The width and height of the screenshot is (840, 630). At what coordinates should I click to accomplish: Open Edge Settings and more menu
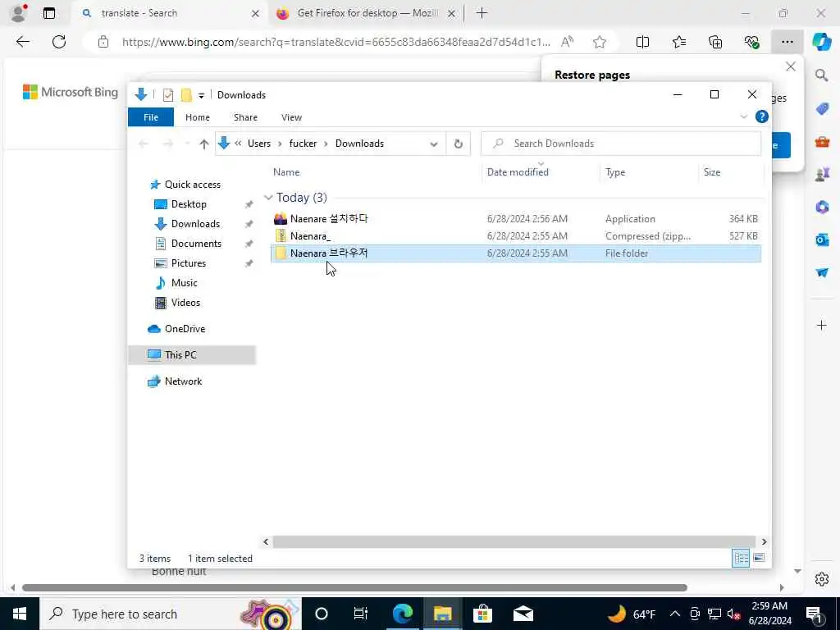(x=787, y=42)
